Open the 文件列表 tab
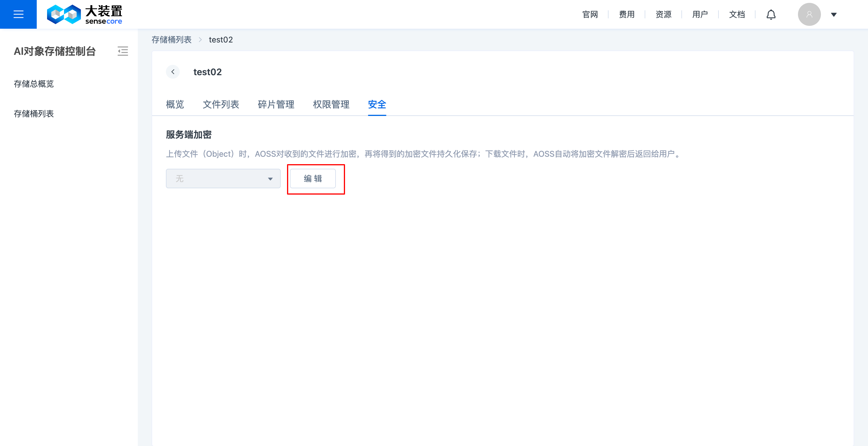868x446 pixels. click(221, 104)
